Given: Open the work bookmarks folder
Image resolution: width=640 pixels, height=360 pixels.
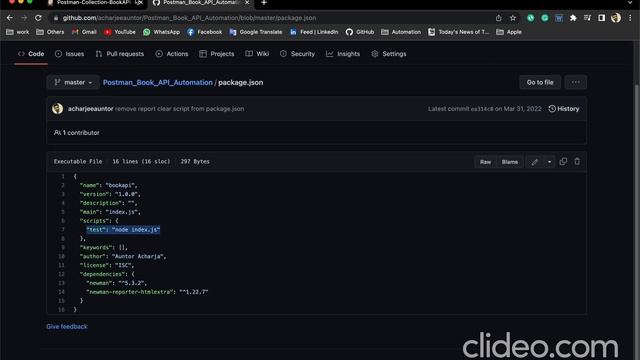Looking at the screenshot, I should [18, 32].
